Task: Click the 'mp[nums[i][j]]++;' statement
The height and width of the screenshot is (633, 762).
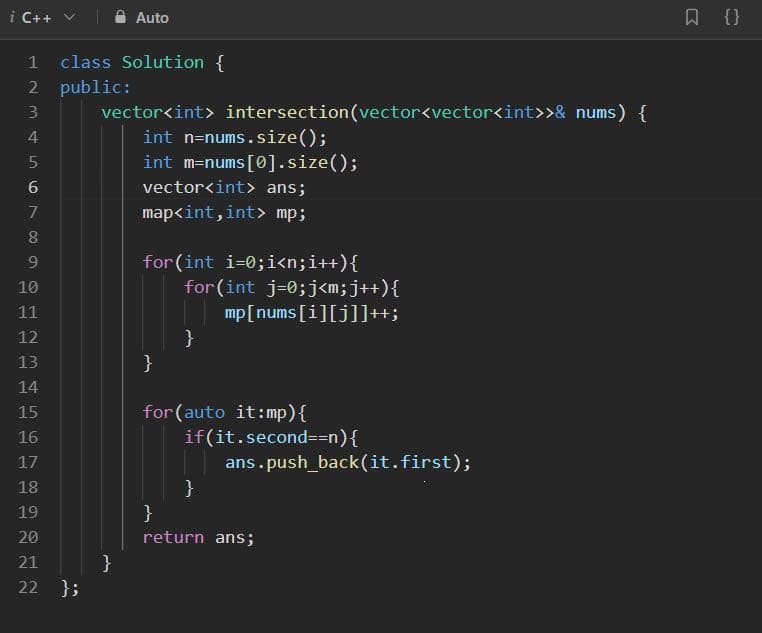Action: click(312, 312)
